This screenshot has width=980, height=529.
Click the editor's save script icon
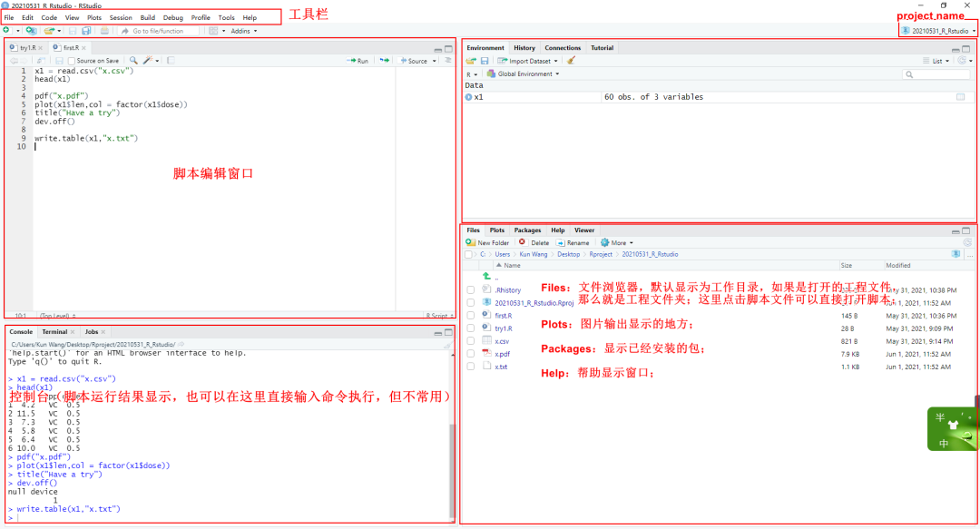pos(59,61)
